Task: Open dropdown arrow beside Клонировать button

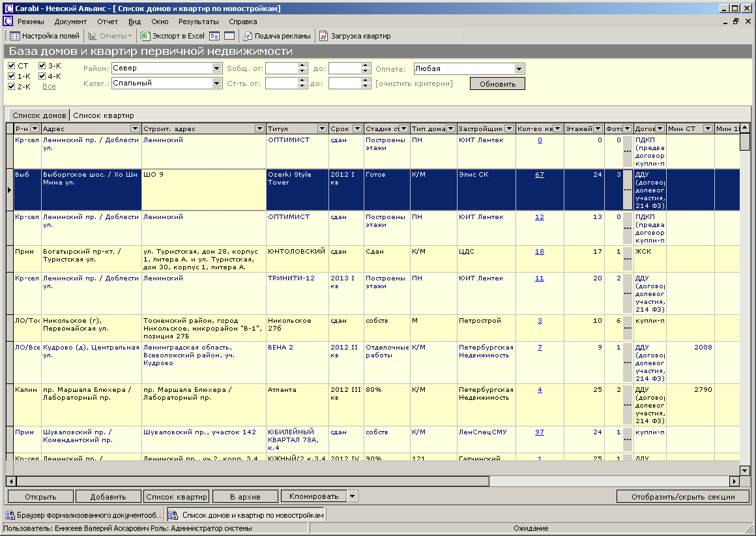Action: click(353, 496)
